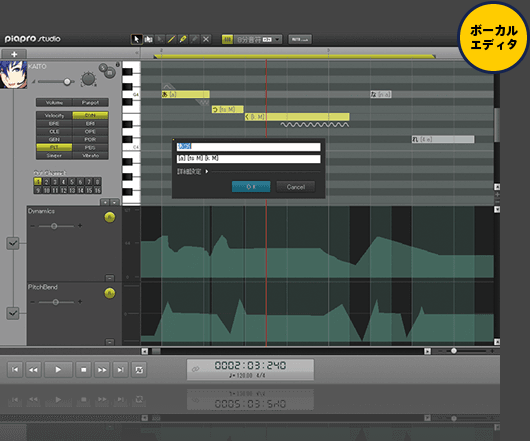
Task: Click the plus add-track button
Action: click(14, 54)
